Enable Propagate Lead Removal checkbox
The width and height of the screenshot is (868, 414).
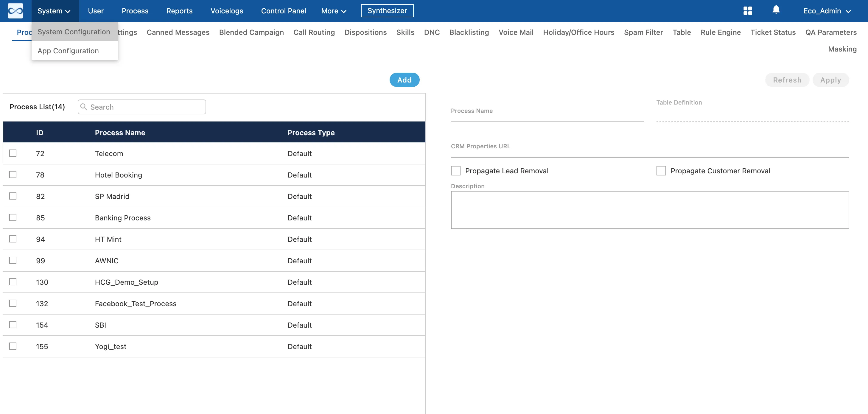pos(455,170)
